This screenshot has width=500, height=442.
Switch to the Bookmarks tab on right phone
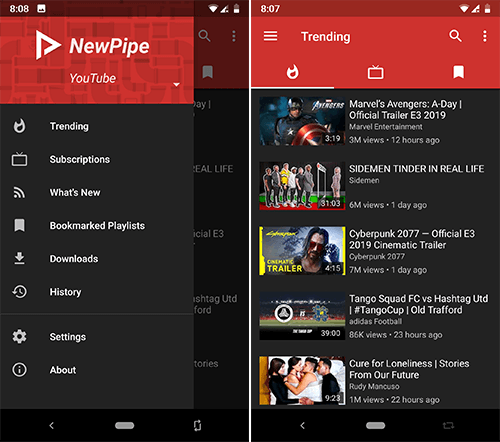[x=458, y=72]
